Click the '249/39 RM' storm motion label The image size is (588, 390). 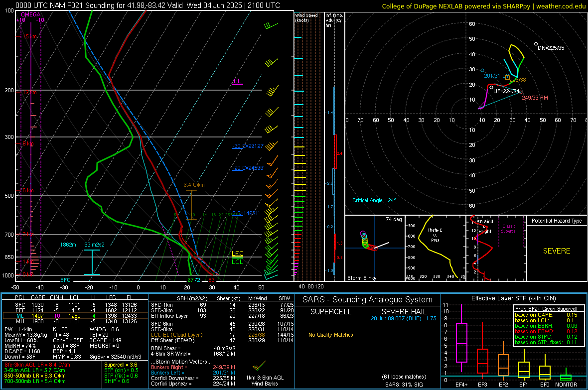(x=535, y=98)
